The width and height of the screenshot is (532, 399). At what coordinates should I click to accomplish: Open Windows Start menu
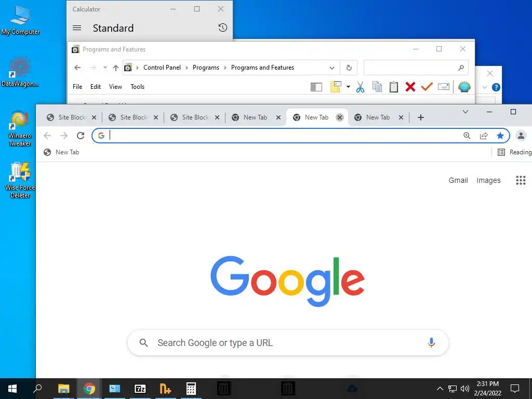pos(12,389)
